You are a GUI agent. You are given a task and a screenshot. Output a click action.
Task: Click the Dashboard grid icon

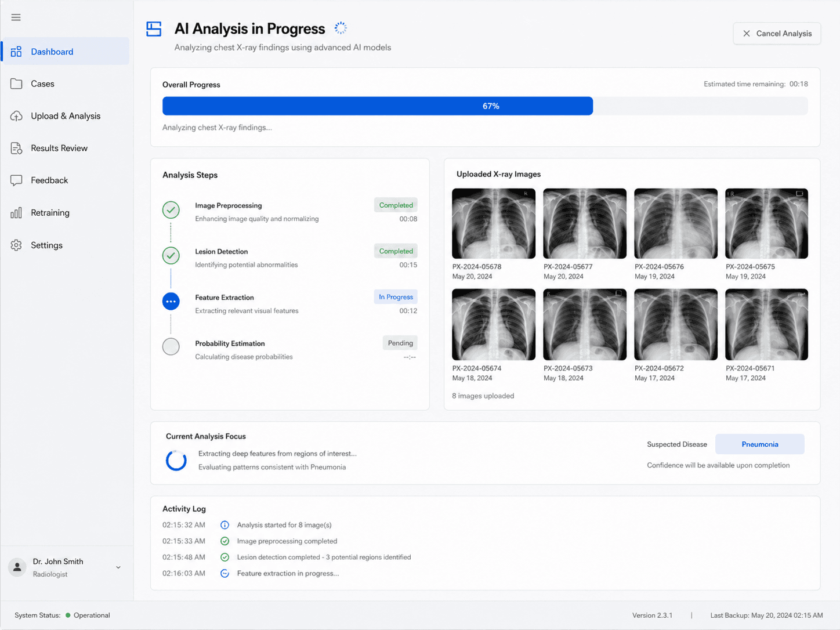(x=16, y=52)
